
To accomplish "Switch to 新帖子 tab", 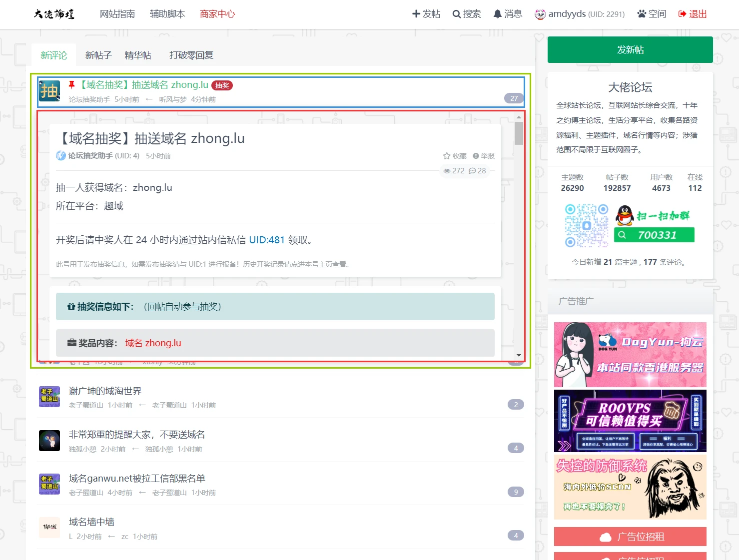I will coord(98,55).
